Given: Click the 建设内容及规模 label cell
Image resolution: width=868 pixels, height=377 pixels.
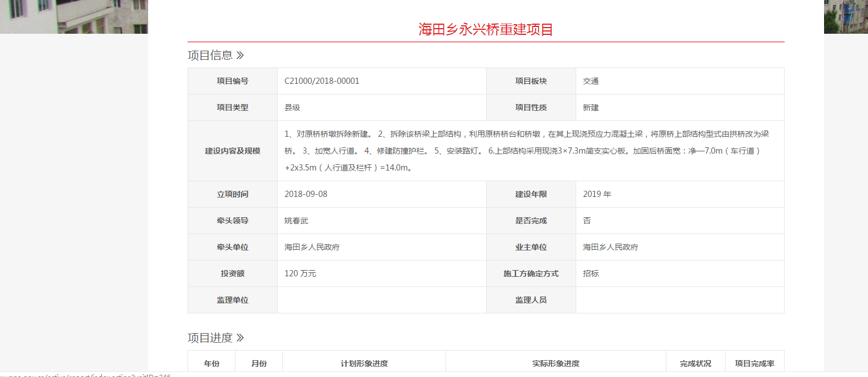Looking at the screenshot, I should (x=233, y=151).
